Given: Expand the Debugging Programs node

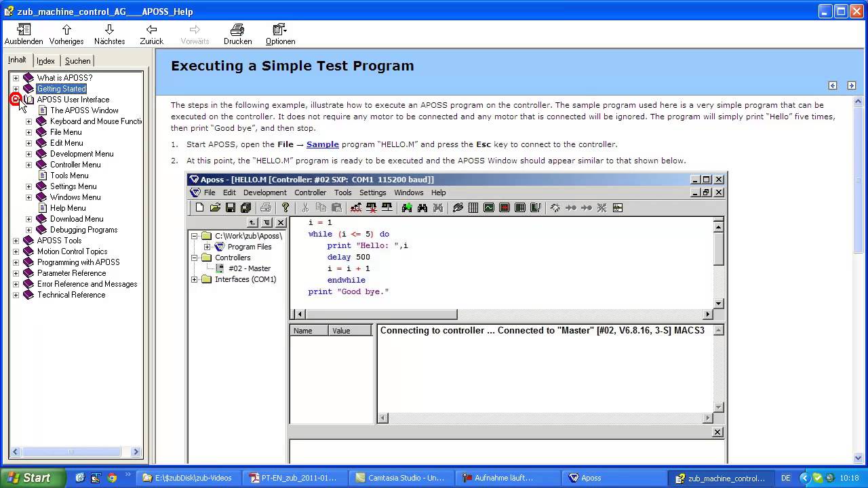Looking at the screenshot, I should pos(28,230).
